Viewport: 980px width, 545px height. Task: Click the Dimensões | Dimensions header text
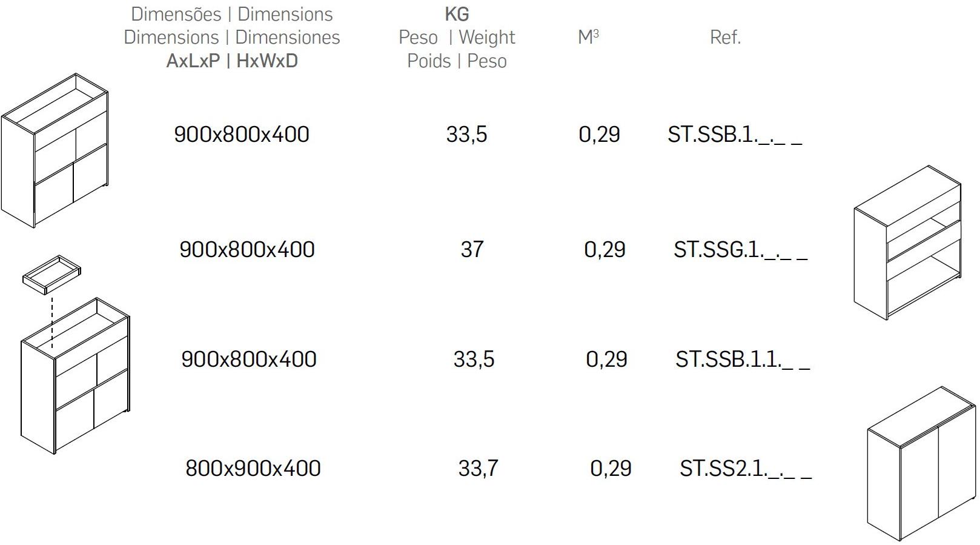[232, 14]
